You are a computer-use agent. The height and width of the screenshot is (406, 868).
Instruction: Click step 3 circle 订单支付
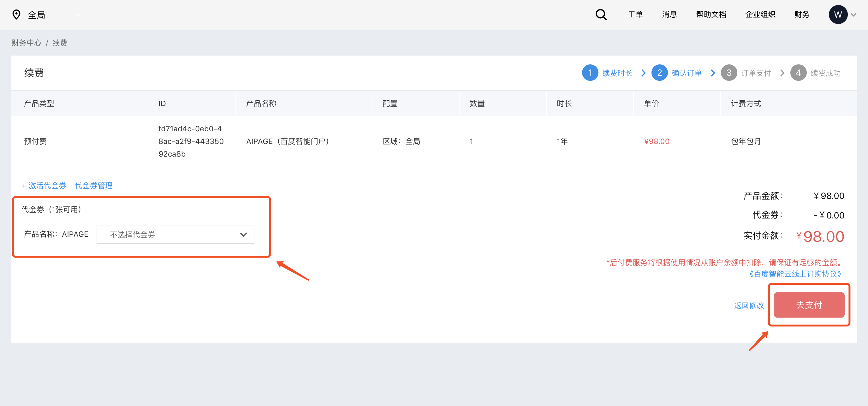(728, 73)
